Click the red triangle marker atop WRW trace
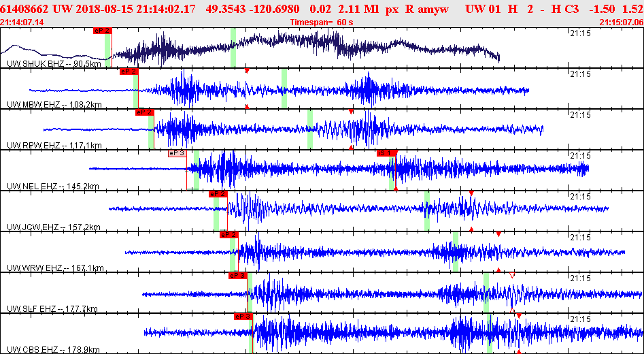The height and width of the screenshot is (354, 644). (498, 234)
